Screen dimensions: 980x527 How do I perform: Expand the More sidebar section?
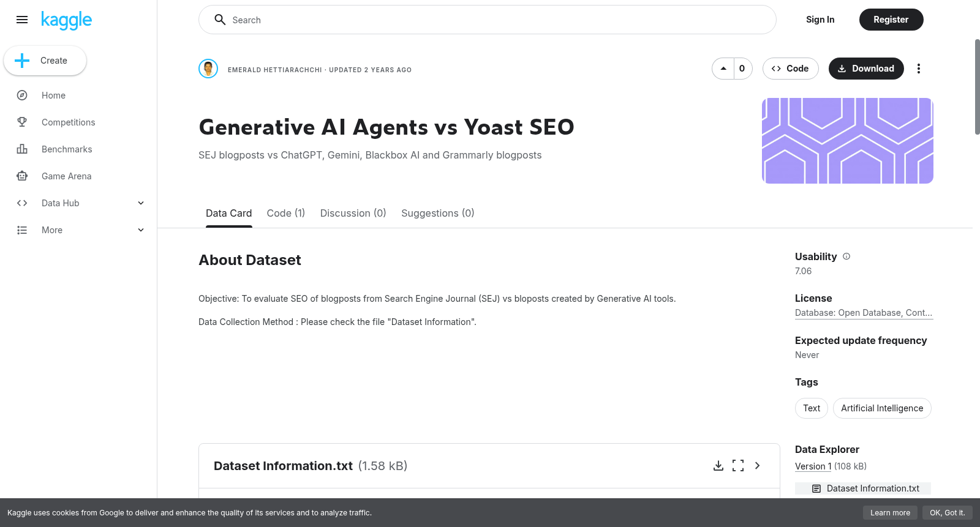point(141,230)
